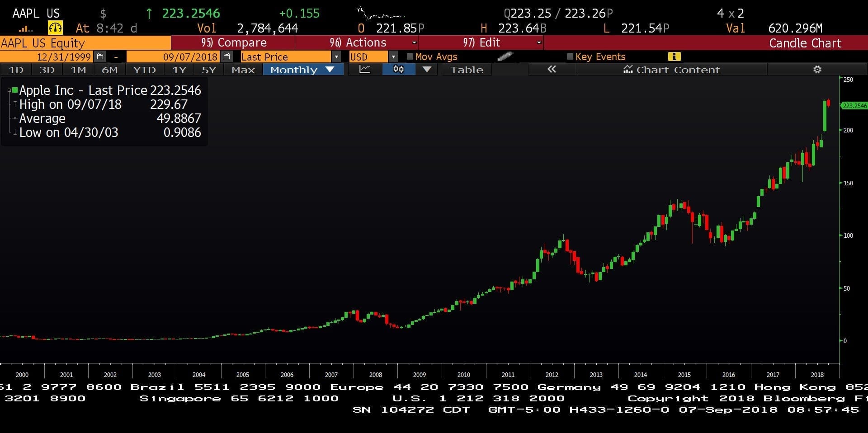Toggle the Apple Inc legend green square
This screenshot has width=868, height=433.
click(x=15, y=90)
